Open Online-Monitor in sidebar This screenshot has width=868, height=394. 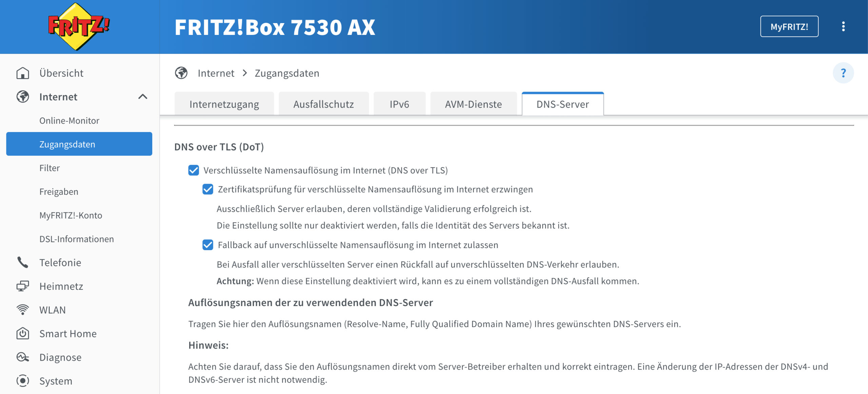[x=69, y=120]
